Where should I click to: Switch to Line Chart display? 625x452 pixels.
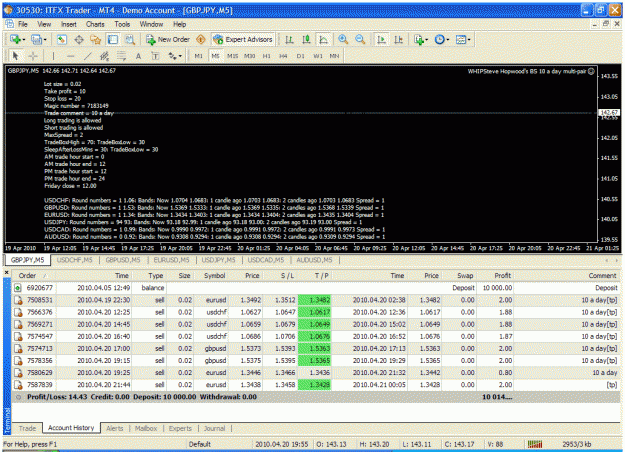point(323,39)
